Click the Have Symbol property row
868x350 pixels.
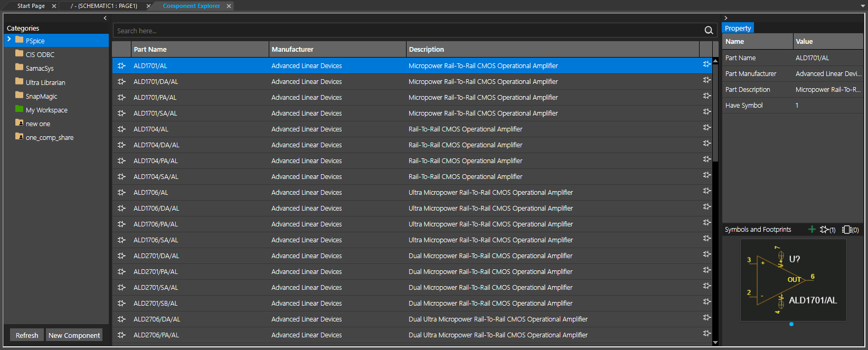point(792,105)
